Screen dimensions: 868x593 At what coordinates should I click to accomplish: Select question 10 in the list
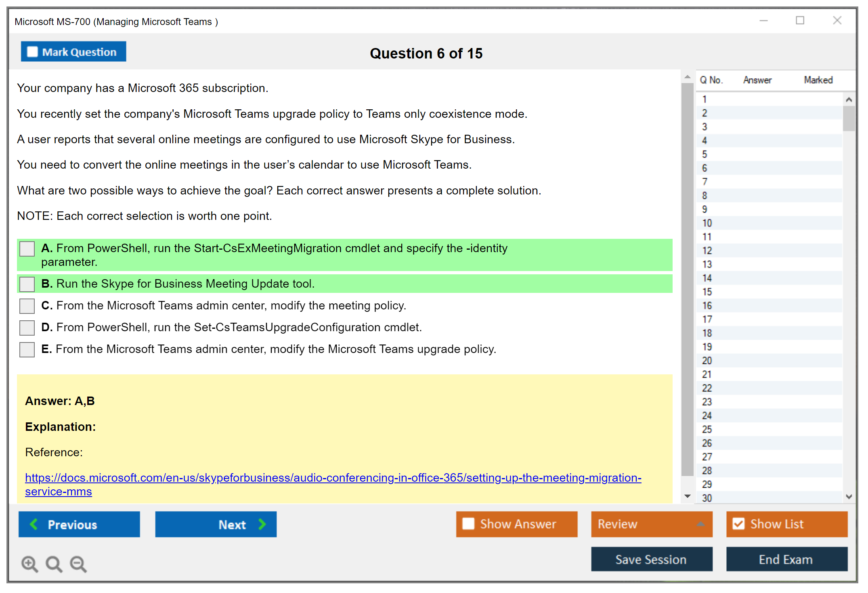[707, 223]
